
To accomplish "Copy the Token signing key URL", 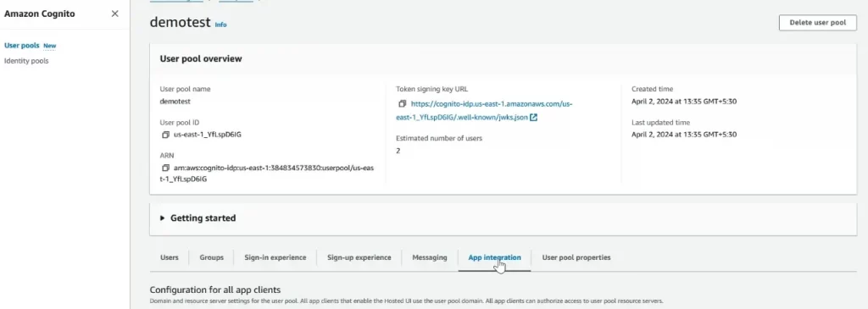I will [x=403, y=104].
